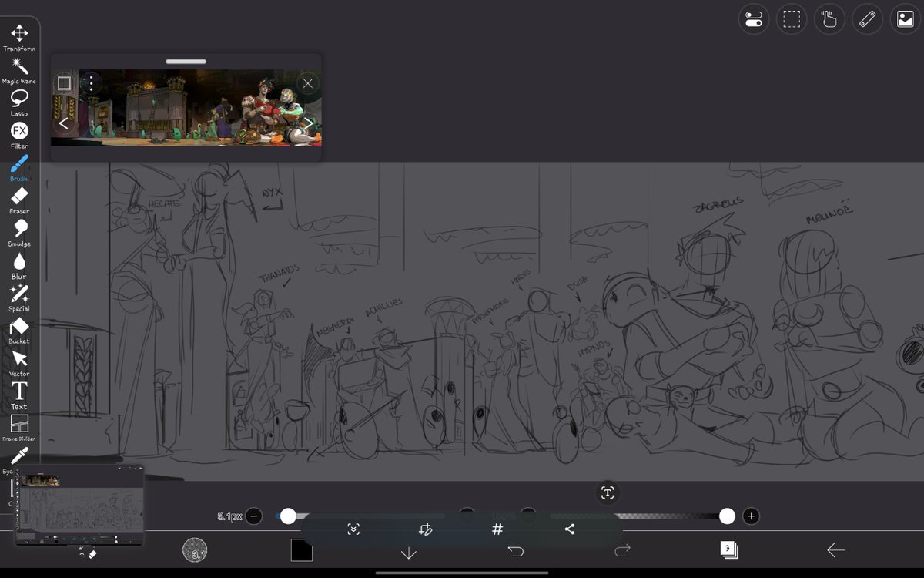Select the Bucket fill tool

pos(19,330)
